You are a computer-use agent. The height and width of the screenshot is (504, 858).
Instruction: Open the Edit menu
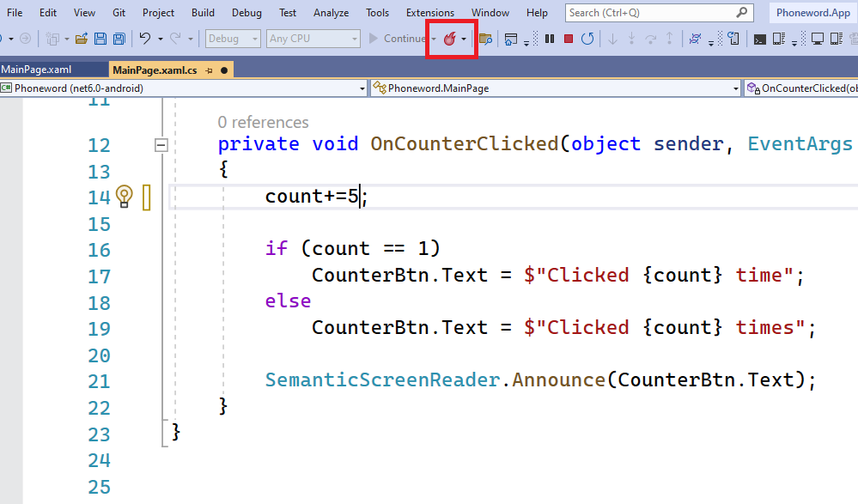pyautogui.click(x=47, y=13)
